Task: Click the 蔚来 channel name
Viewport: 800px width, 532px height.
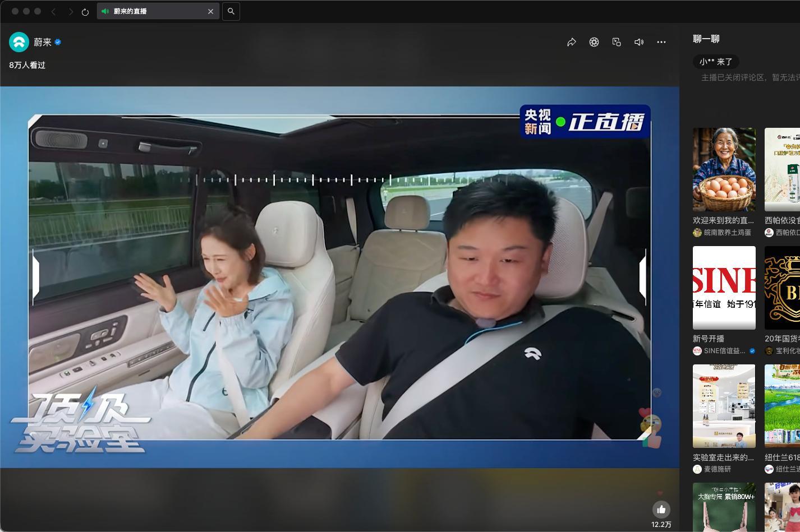Action: pyautogui.click(x=43, y=42)
